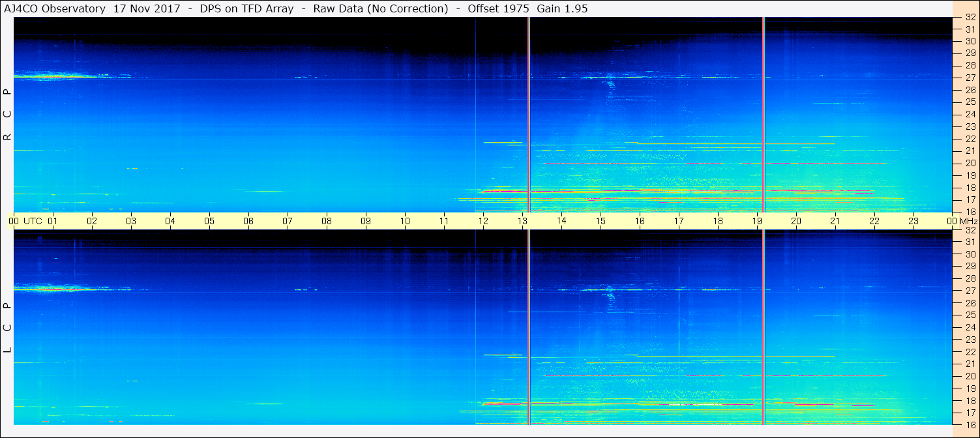
Task: Click the Raw Data (No Correction) text
Action: click(381, 8)
